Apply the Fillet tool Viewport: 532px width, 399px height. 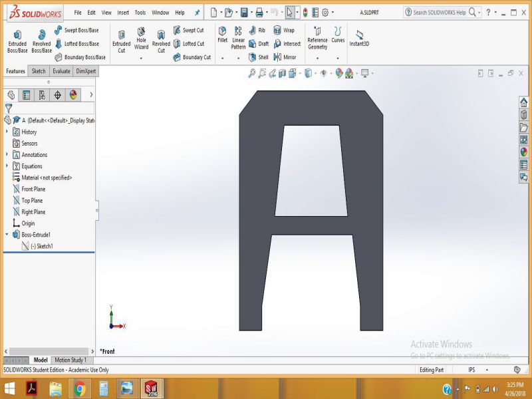click(x=223, y=35)
